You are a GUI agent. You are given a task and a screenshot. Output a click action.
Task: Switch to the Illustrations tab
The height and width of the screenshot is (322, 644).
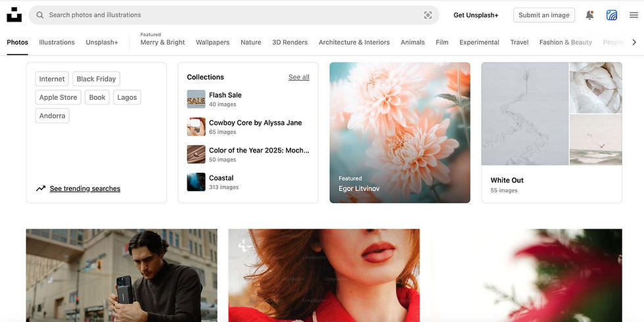(x=57, y=42)
